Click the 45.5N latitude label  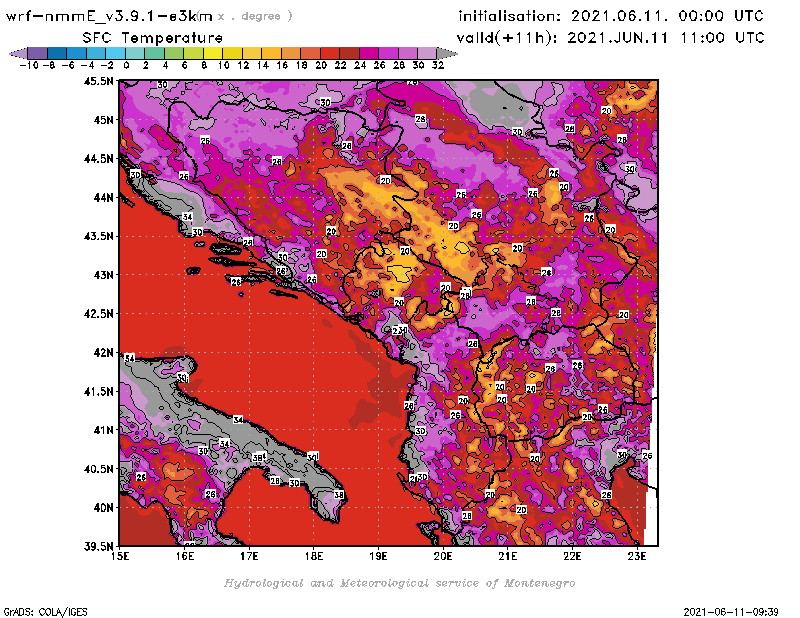[98, 81]
